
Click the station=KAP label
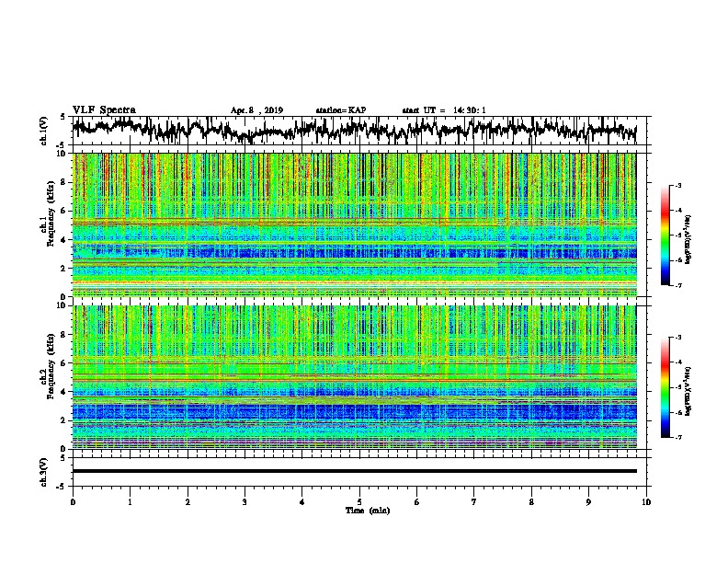[341, 110]
